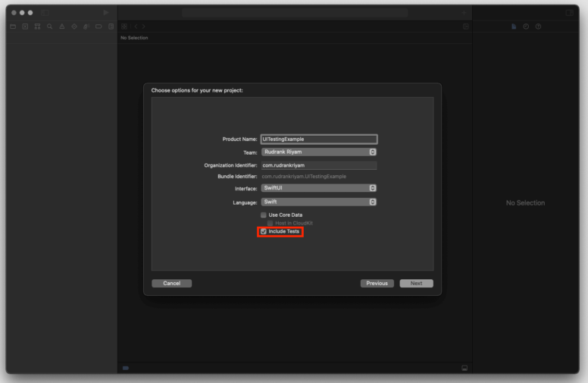Click the Run play button in toolbar
Screen dimensions: 588x383
[105, 12]
